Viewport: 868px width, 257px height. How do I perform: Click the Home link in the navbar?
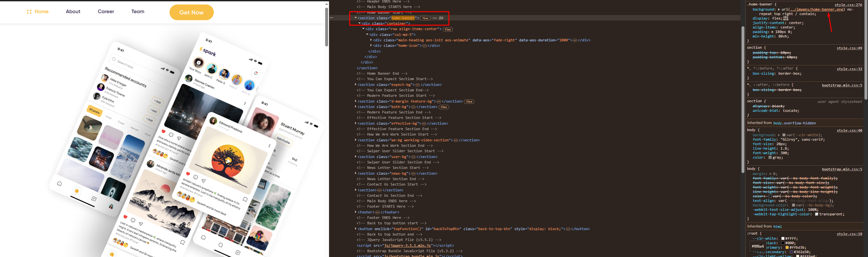[41, 12]
